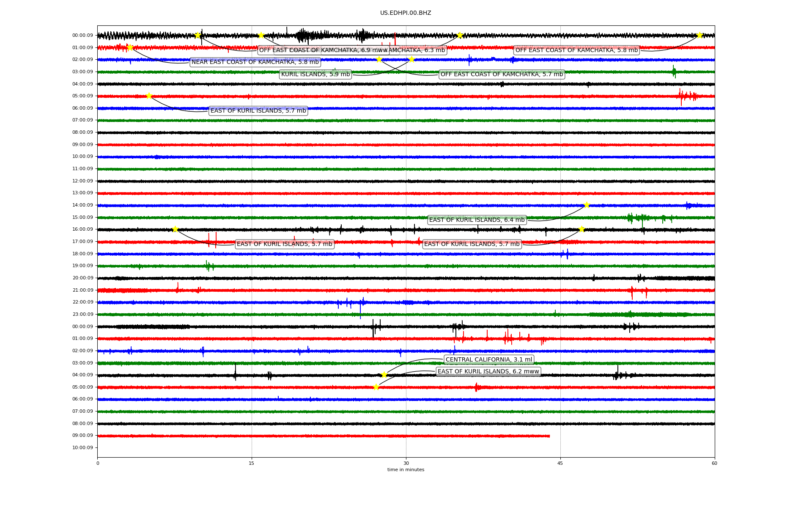Select the 'CENTRAL CALIFORNIA, 3.1 ml' label

coord(489,360)
